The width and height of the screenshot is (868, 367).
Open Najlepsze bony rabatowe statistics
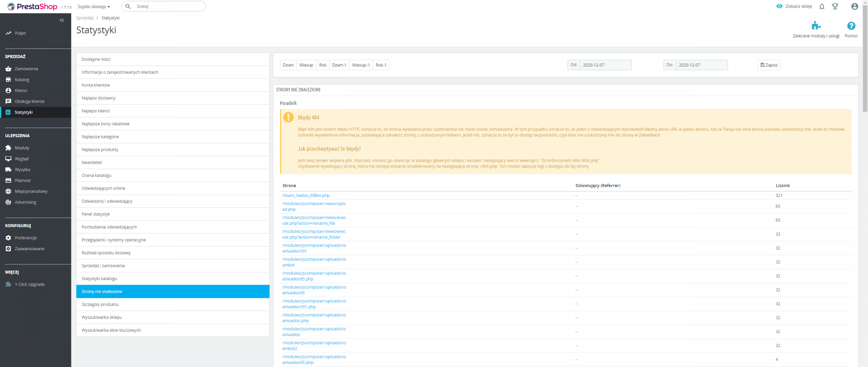click(x=173, y=124)
